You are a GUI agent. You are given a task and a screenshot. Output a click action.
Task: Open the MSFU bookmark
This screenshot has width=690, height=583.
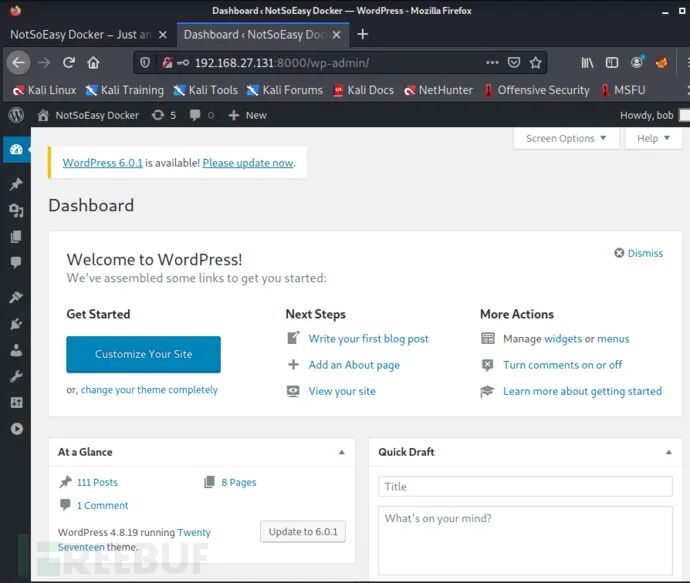623,90
